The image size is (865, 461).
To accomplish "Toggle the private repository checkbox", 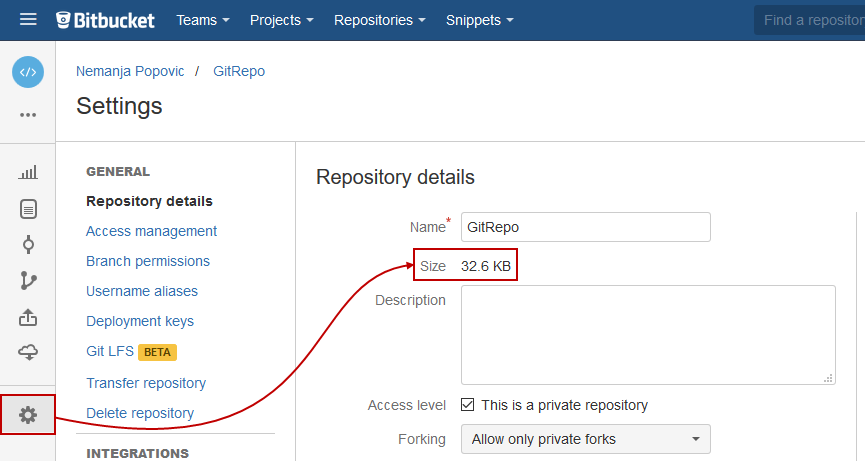I will (x=467, y=405).
